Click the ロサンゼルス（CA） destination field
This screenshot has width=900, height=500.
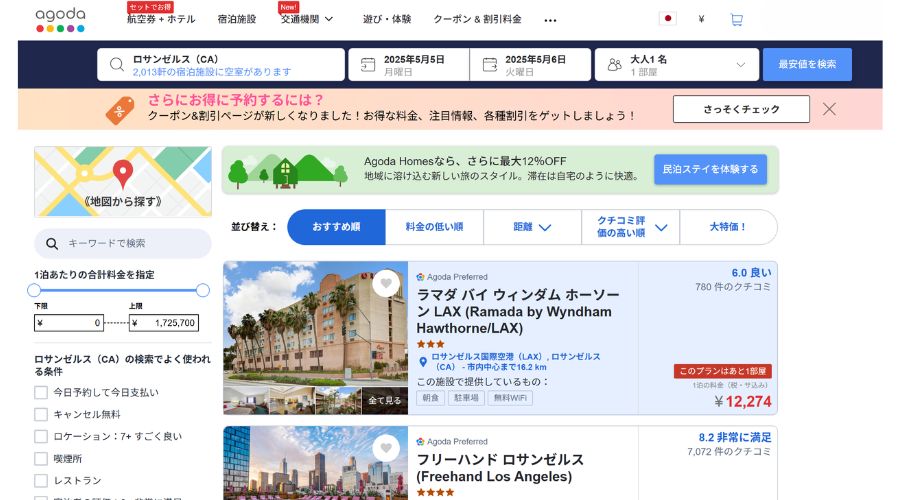tap(221, 64)
